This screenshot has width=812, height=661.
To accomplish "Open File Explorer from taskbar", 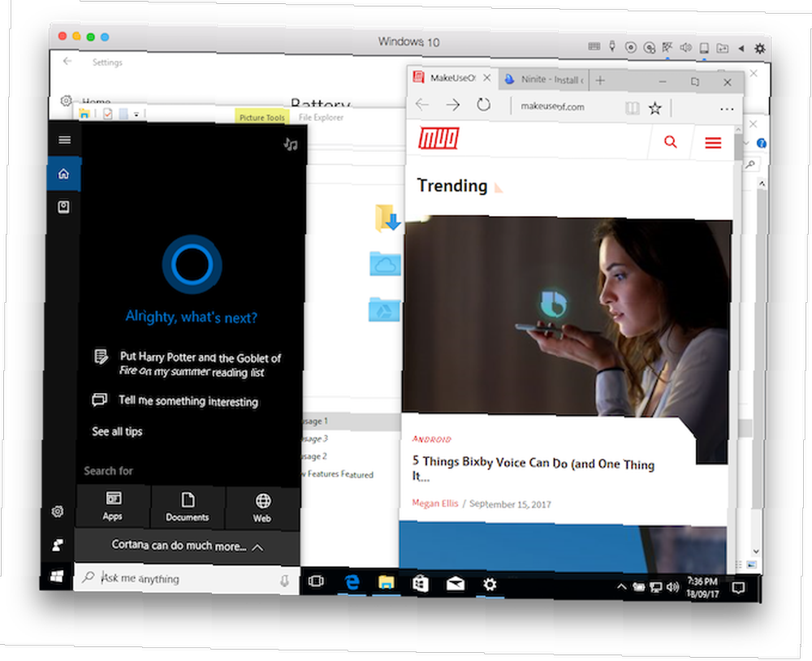I will tap(386, 583).
